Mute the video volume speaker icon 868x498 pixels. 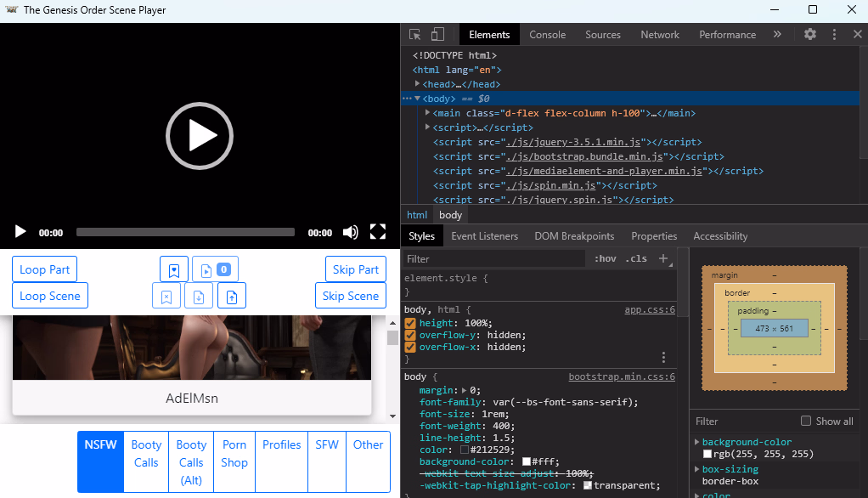click(x=350, y=232)
